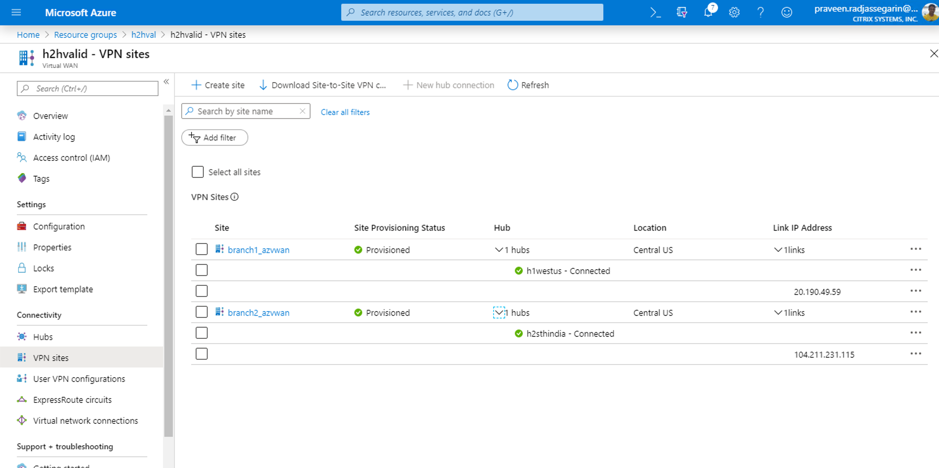
Task: Open more options for 104.211.231.115 row
Action: (x=915, y=354)
